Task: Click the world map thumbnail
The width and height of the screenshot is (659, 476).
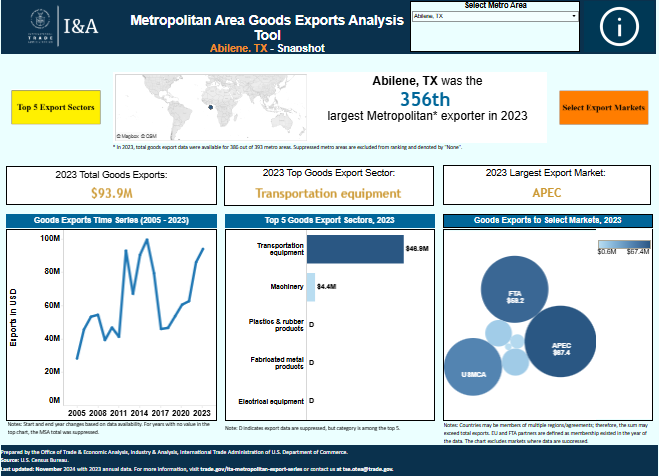Action: 211,108
